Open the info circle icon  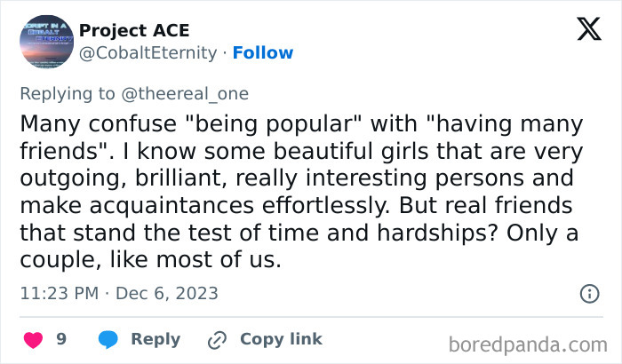point(588,293)
